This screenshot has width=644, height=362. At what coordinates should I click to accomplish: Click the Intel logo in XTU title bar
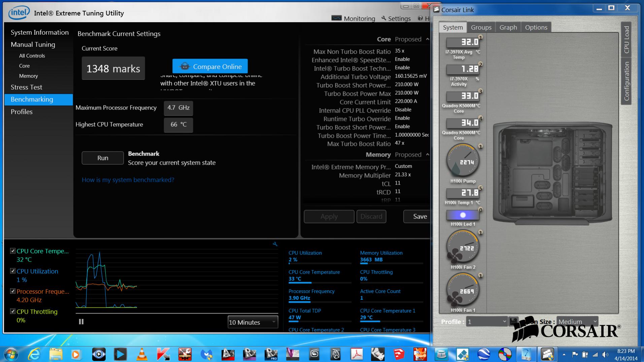(x=19, y=13)
